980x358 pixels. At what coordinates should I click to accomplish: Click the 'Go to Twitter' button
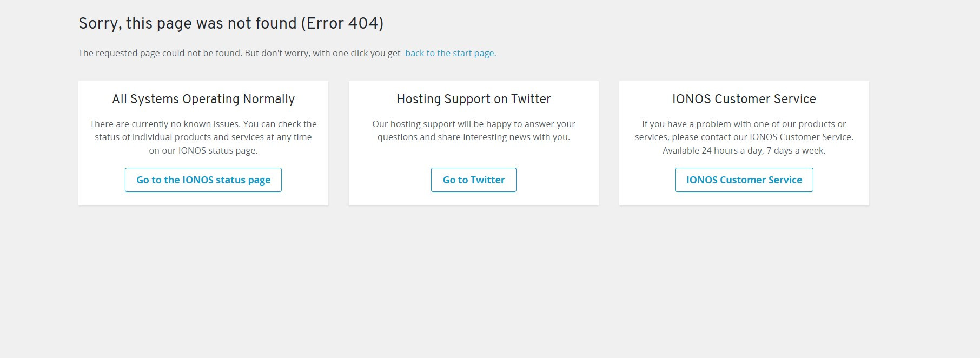[x=474, y=180]
